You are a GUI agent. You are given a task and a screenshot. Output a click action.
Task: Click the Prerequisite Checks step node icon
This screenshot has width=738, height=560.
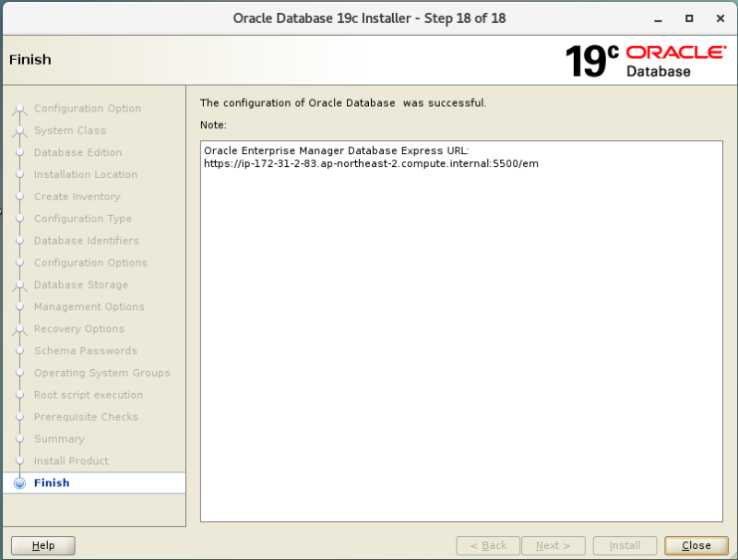[20, 417]
